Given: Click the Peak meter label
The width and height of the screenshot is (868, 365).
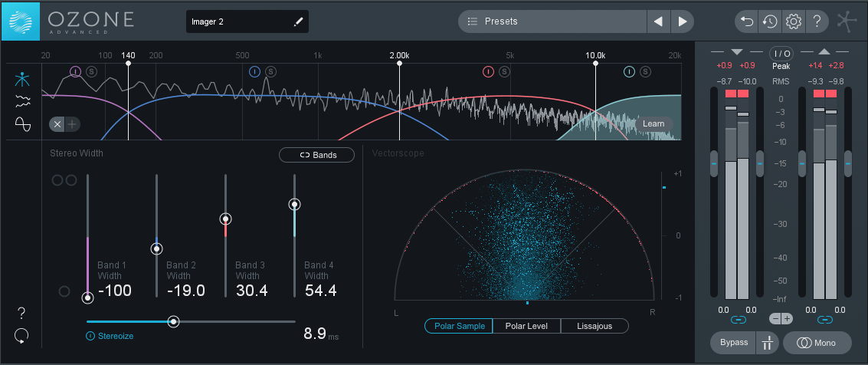Looking at the screenshot, I should click(781, 66).
